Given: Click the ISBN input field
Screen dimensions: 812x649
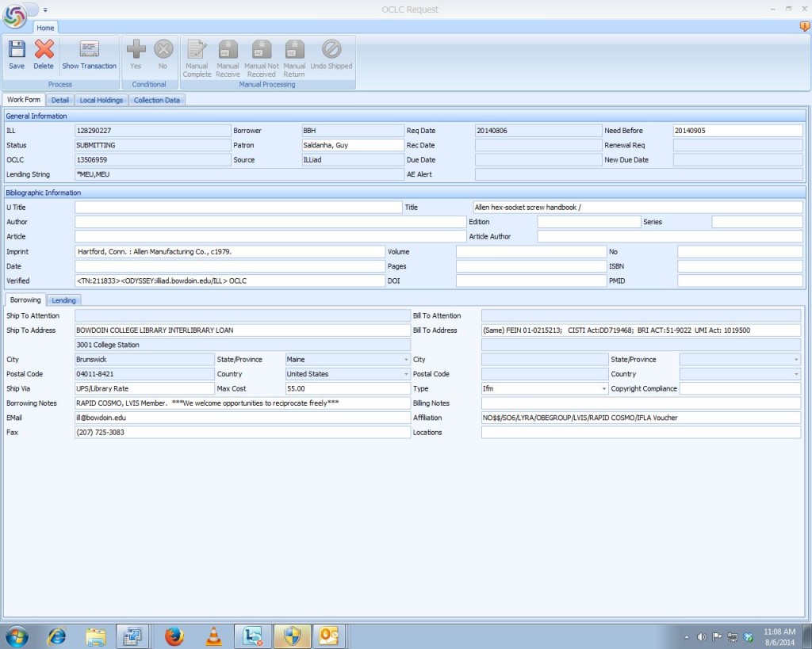Looking at the screenshot, I should pos(740,266).
